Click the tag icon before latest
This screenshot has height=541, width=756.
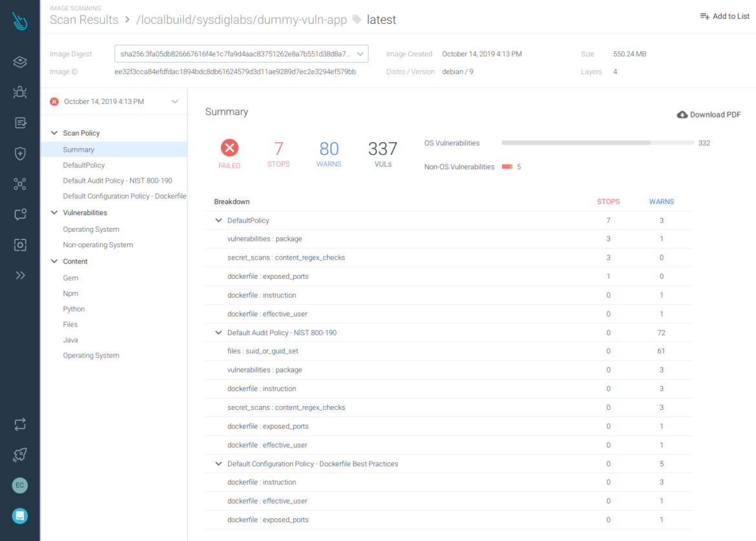[357, 20]
